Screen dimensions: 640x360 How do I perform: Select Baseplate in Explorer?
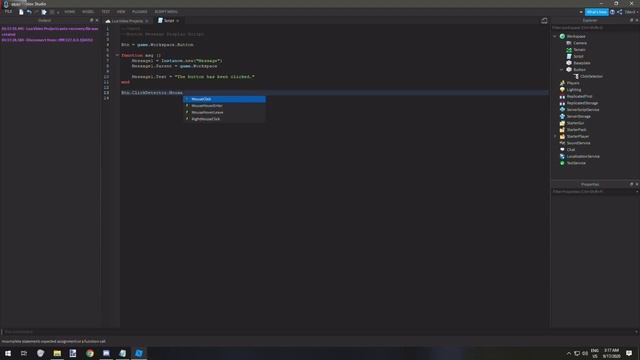[582, 63]
